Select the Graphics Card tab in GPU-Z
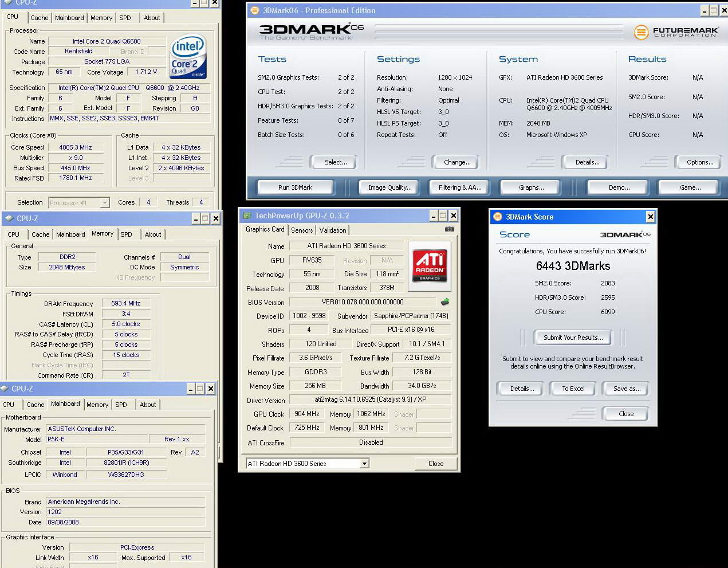 [265, 229]
